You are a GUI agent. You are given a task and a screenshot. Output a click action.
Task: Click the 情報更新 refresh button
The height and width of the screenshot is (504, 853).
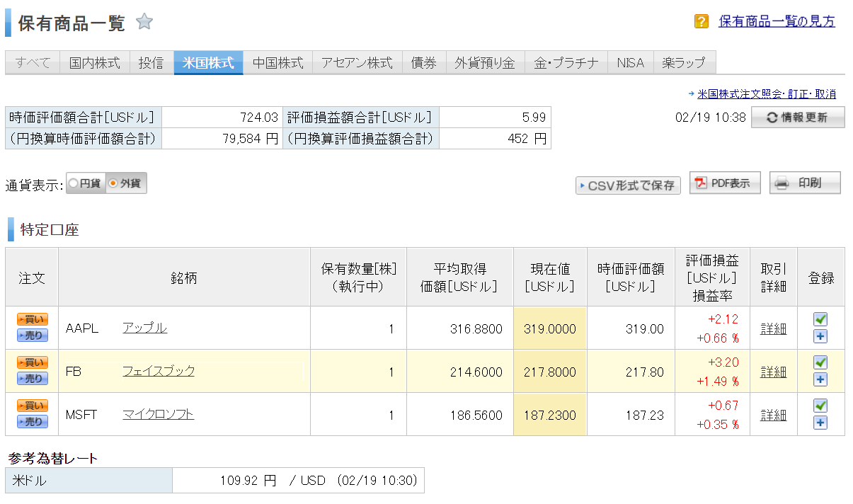point(798,118)
